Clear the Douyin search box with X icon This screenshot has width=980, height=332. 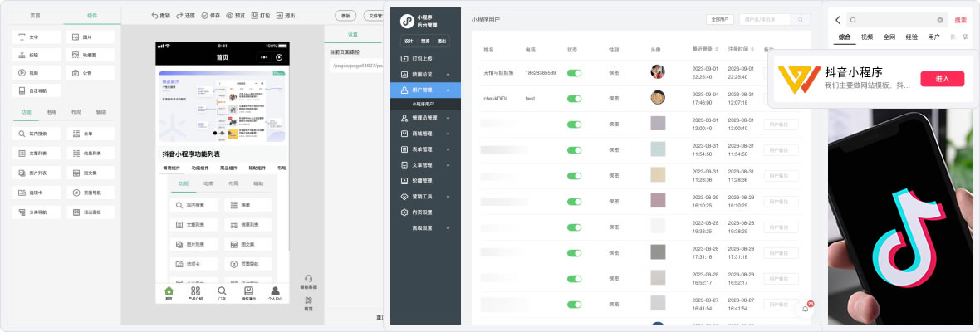coord(940,20)
